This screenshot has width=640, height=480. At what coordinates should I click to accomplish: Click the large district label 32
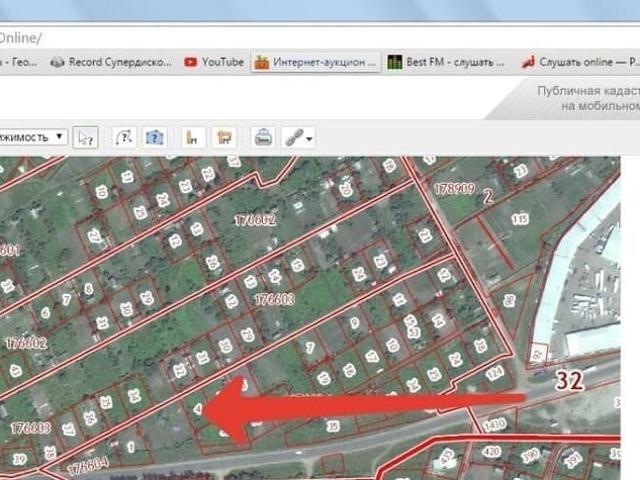click(x=569, y=381)
